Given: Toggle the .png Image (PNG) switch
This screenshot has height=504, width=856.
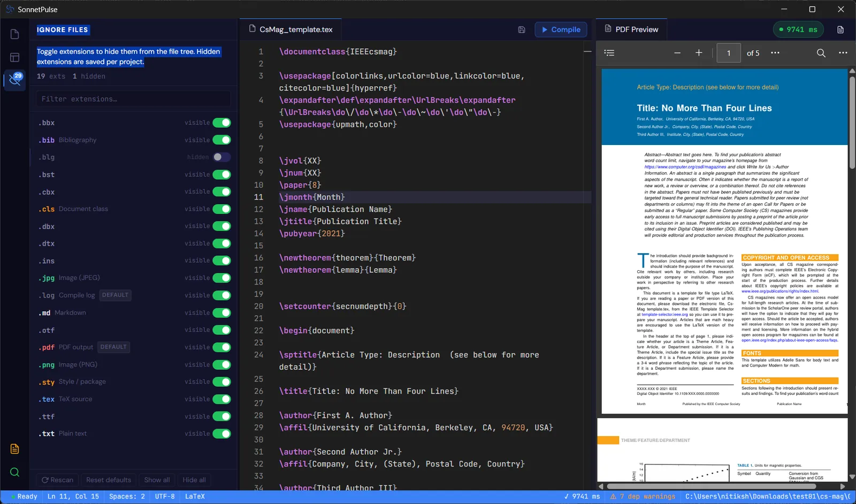Looking at the screenshot, I should 221,365.
